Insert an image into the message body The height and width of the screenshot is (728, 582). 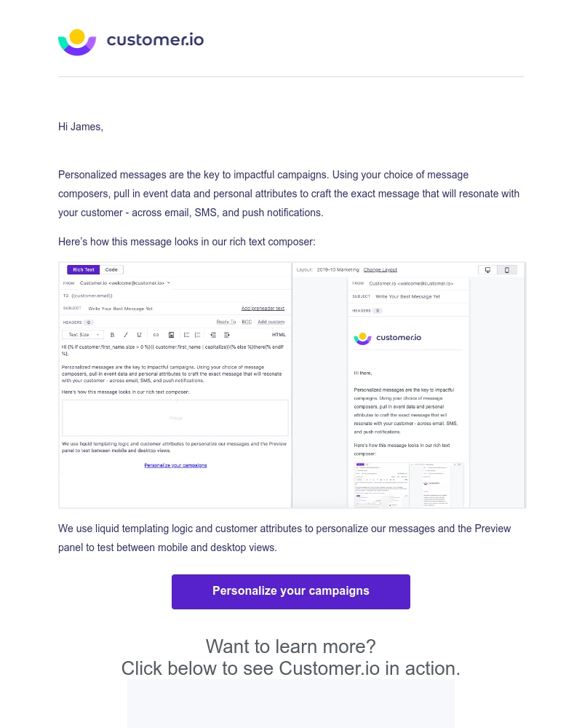click(172, 335)
